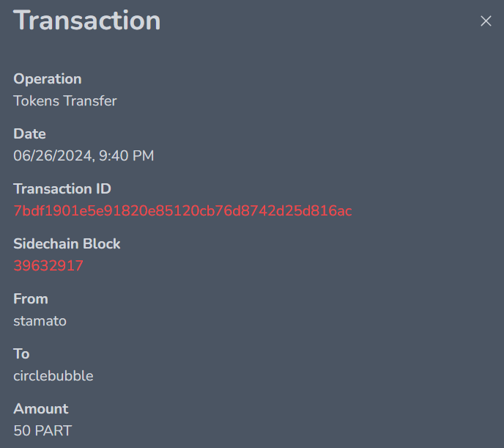Open transaction ID 7bdf1901e5e9 hash link
The image size is (504, 448).
pos(182,211)
